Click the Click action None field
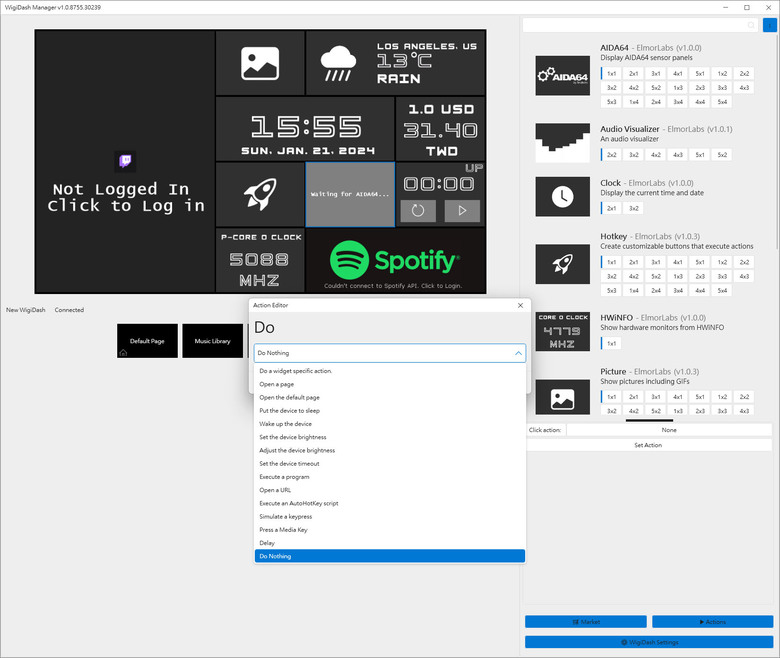Viewport: 780px width, 658px height. pyautogui.click(x=669, y=430)
